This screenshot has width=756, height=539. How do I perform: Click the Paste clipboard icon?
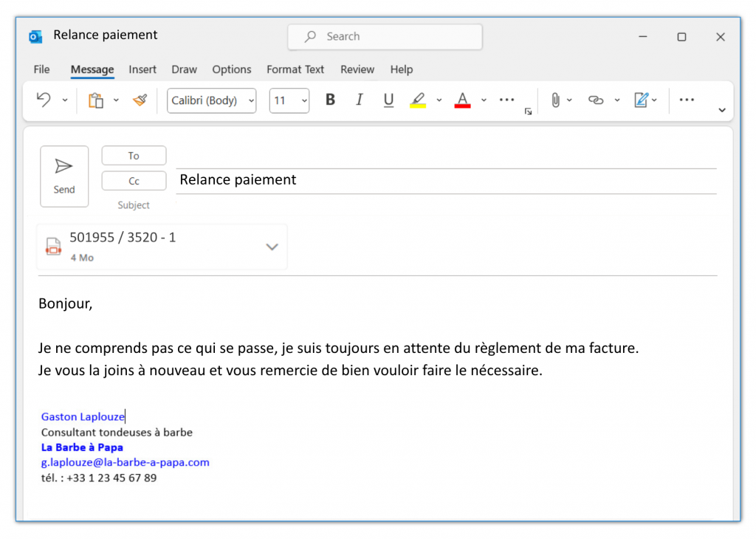click(x=96, y=100)
